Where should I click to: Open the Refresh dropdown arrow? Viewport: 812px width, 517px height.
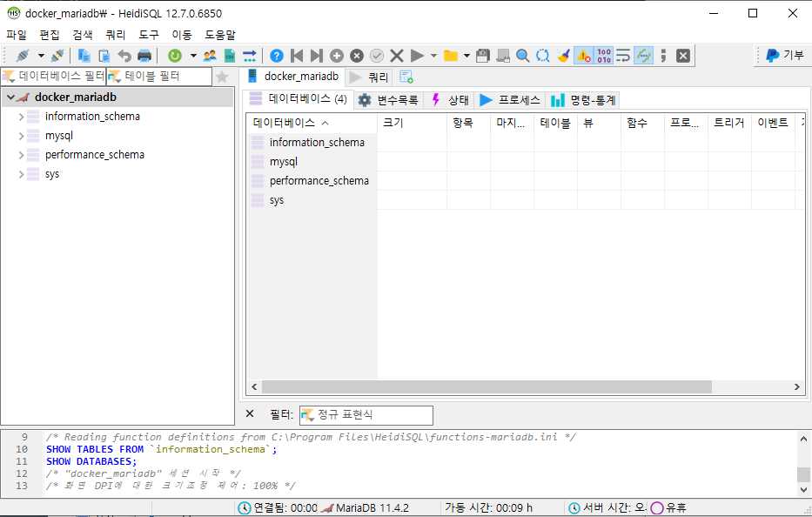193,56
